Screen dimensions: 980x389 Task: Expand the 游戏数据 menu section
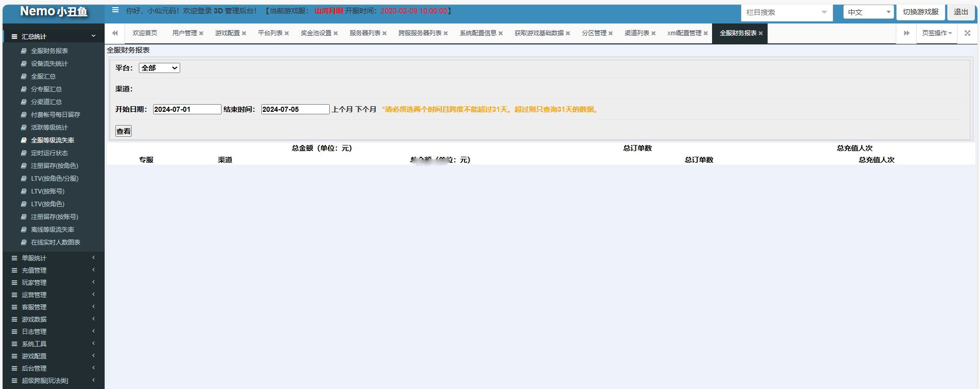[x=54, y=319]
